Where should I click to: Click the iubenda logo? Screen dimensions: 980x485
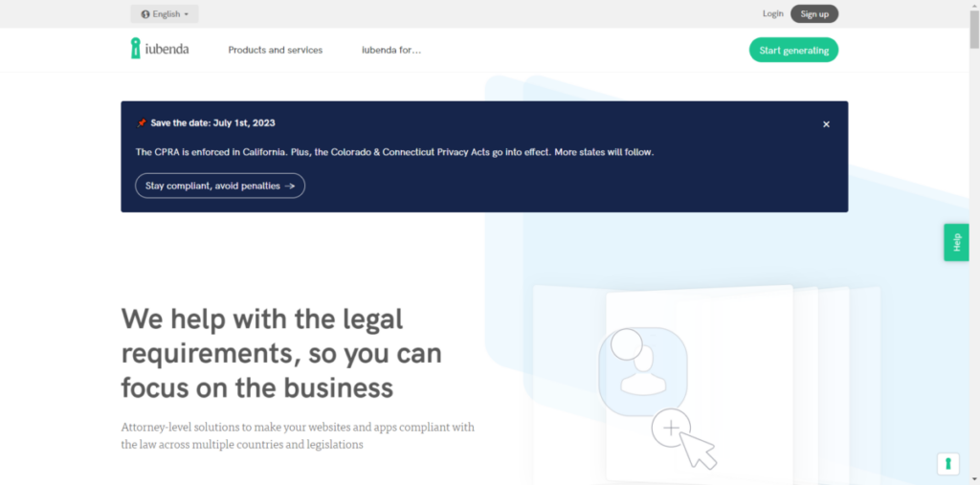160,49
